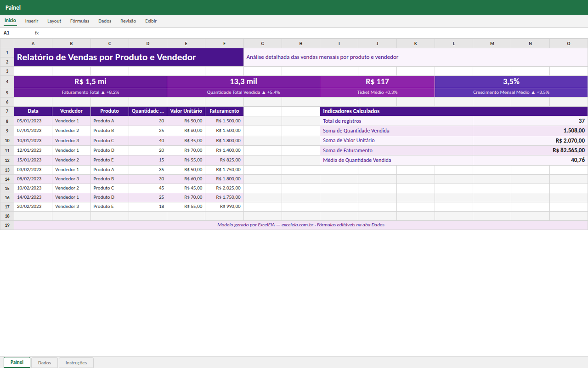588x368 pixels.
Task: Select row 19 header
Action: coord(7,225)
